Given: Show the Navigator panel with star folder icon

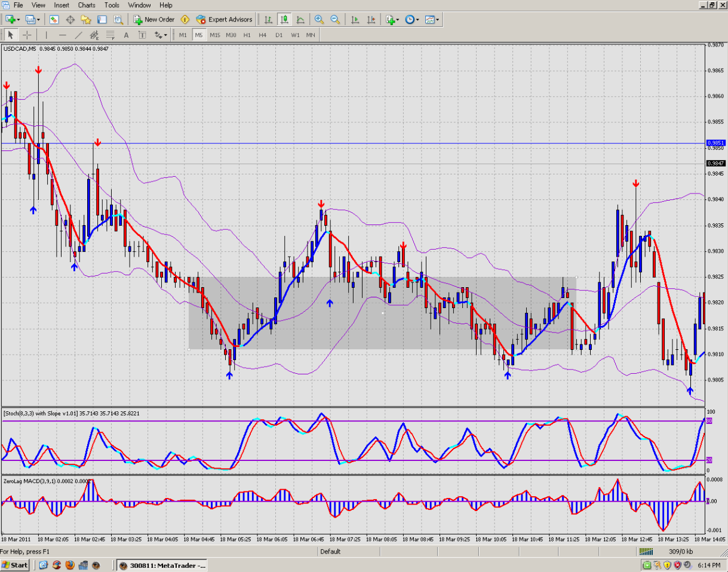Looking at the screenshot, I should click(x=86, y=19).
